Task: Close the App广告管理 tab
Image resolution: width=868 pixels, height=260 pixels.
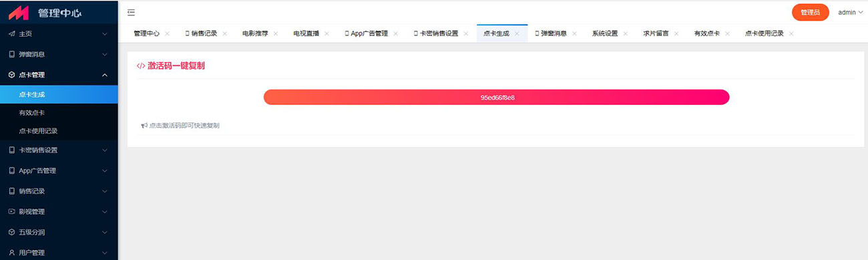Action: 396,33
